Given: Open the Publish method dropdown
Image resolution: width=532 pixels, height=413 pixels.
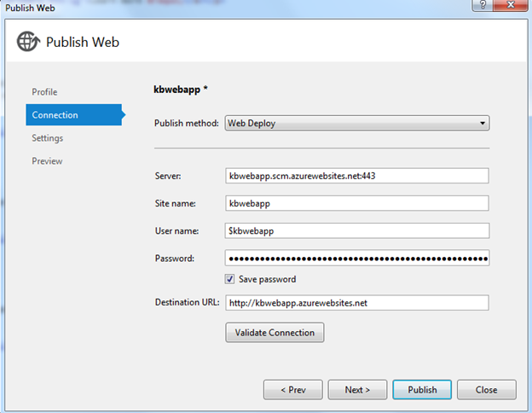Looking at the screenshot, I should [357, 123].
